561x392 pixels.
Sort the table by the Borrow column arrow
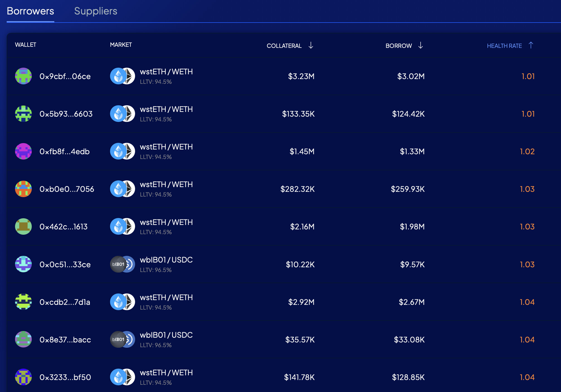click(421, 45)
